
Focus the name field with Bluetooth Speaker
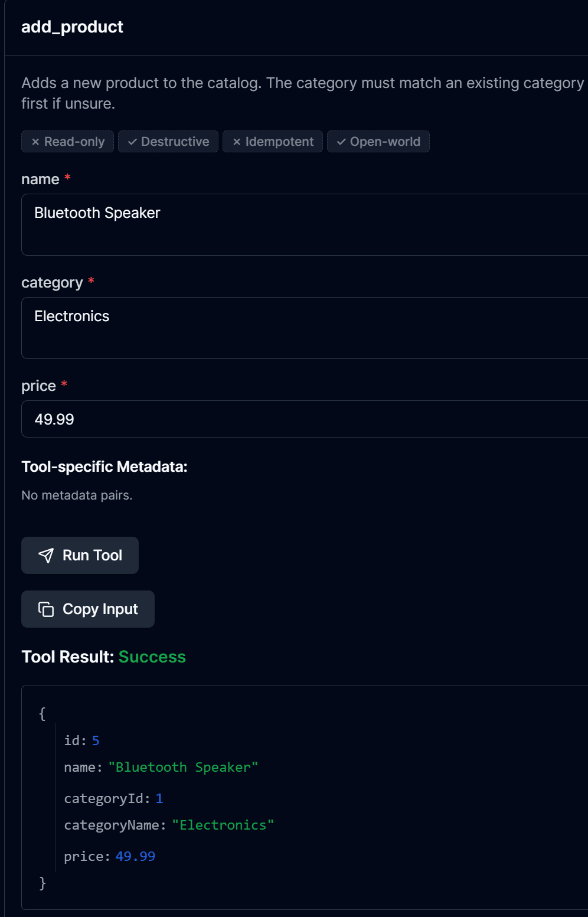coord(305,224)
